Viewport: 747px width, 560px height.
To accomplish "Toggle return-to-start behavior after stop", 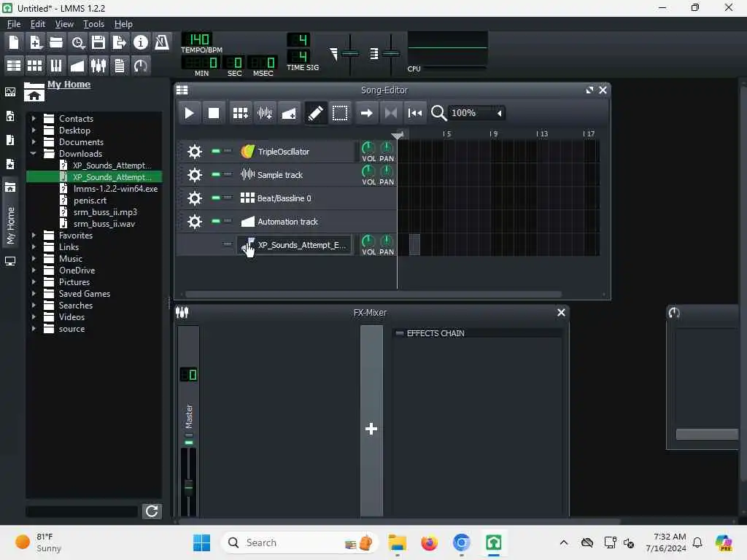I will tap(415, 113).
